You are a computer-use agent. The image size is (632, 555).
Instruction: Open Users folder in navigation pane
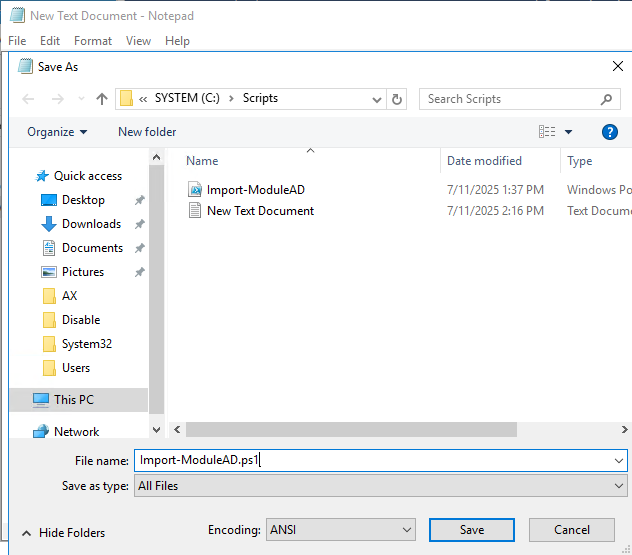pyautogui.click(x=76, y=368)
